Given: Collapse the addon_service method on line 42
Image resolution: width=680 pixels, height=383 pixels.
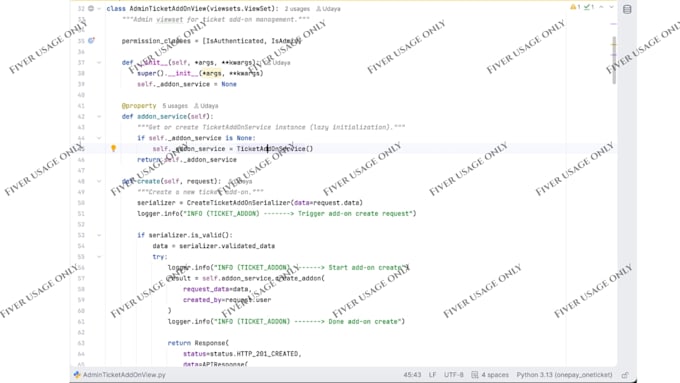Looking at the screenshot, I should [99, 116].
